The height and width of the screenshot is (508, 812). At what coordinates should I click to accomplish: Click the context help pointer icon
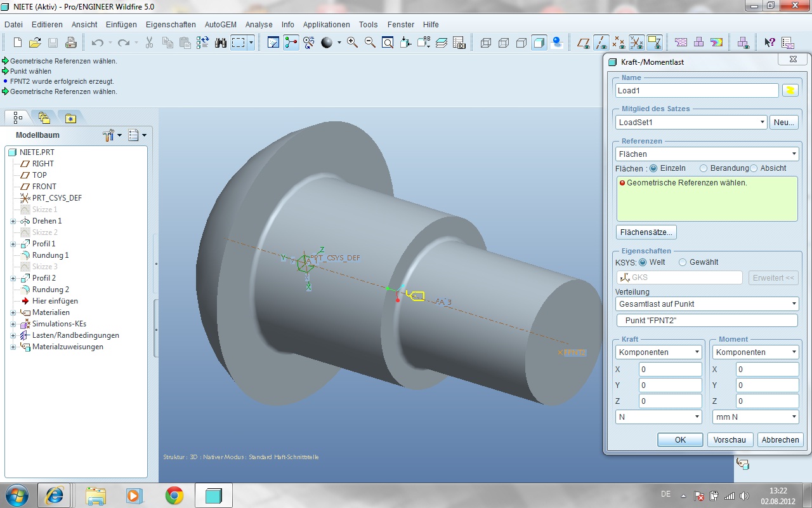coord(769,43)
